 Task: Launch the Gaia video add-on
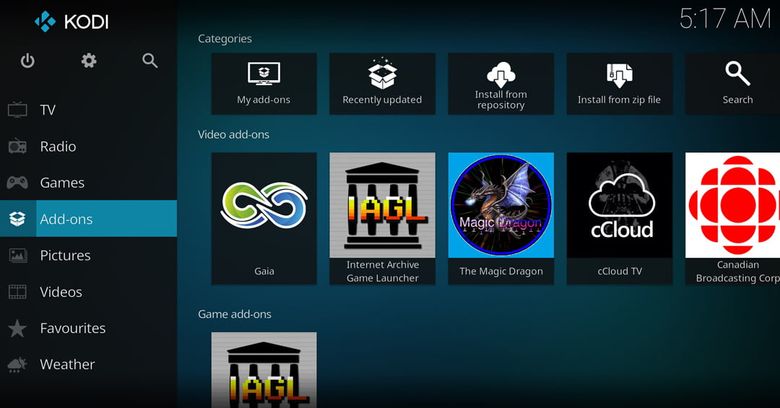tap(264, 219)
